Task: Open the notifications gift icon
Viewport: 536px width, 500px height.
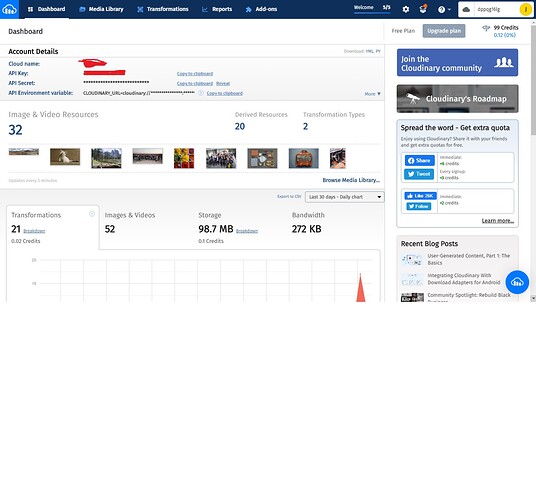Action: (x=423, y=9)
